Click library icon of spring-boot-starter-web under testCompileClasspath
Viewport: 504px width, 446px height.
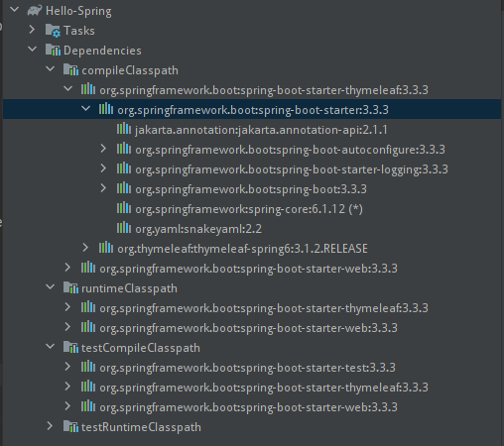[88, 406]
